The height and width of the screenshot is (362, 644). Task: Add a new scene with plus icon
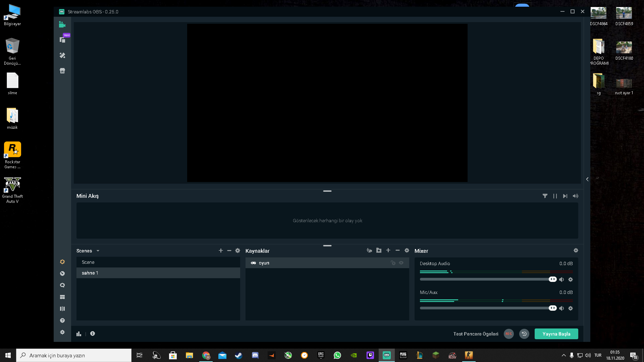221,251
